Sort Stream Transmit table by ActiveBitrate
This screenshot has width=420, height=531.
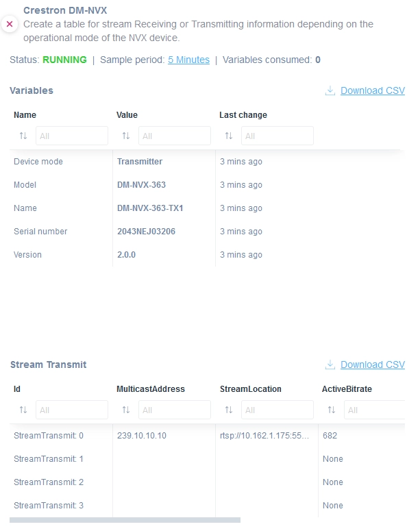[332, 410]
